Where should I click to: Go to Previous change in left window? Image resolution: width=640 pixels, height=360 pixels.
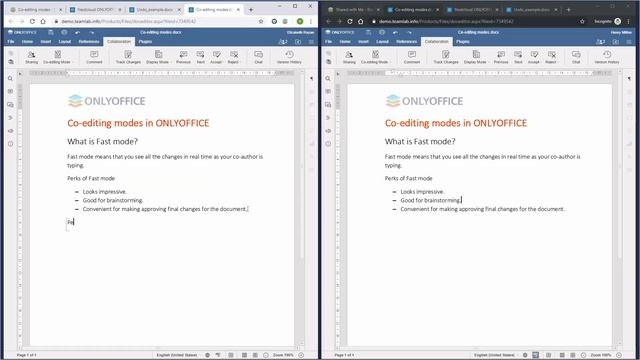tap(183, 57)
